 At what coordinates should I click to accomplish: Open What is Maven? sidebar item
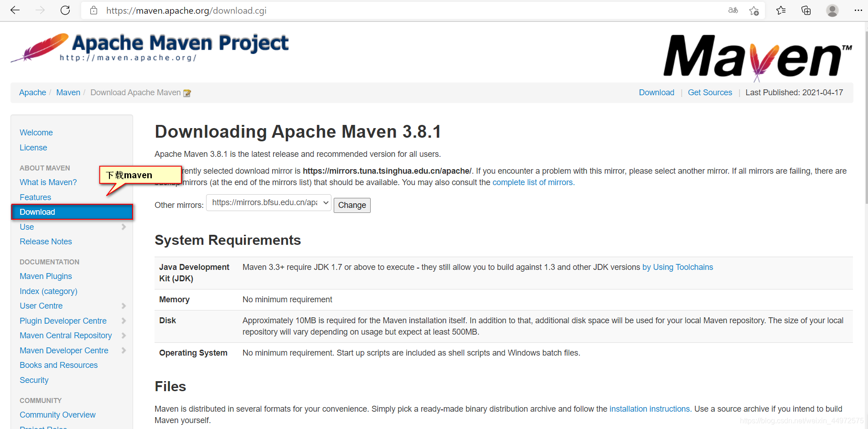[x=48, y=182]
